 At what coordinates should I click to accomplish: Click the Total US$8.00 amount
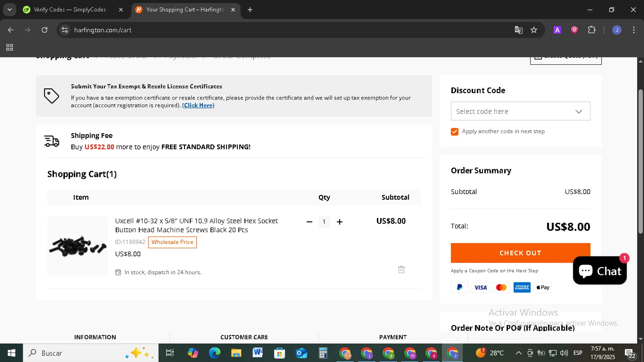tap(568, 227)
